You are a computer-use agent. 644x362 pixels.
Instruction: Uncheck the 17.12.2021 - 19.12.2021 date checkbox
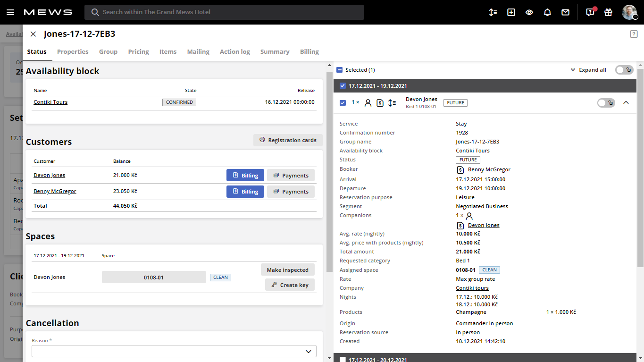343,85
